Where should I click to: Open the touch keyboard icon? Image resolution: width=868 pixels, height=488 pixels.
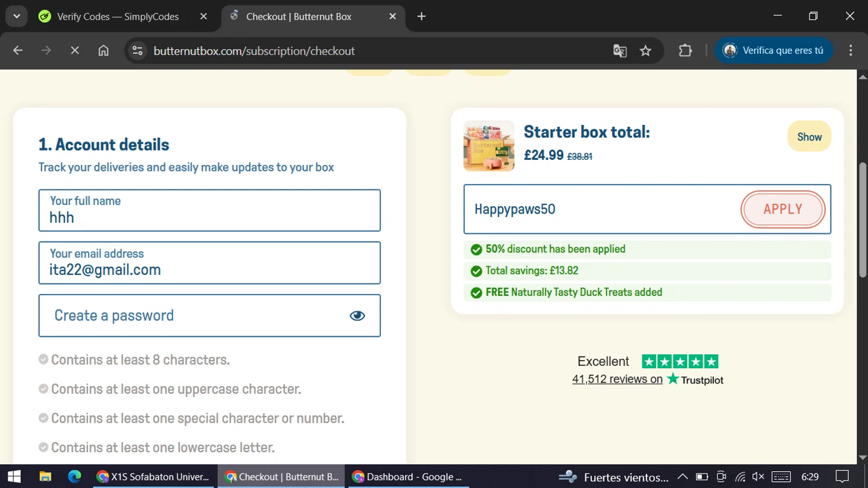(781, 476)
